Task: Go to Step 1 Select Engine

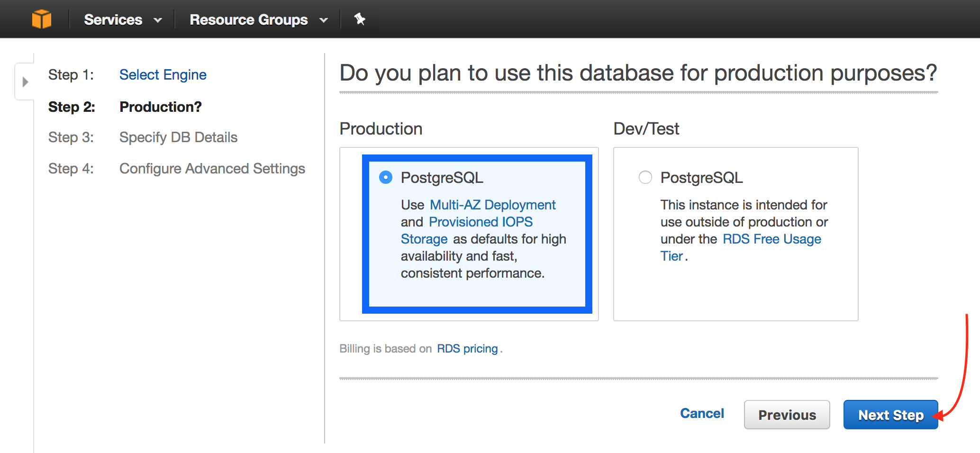Action: pos(163,75)
